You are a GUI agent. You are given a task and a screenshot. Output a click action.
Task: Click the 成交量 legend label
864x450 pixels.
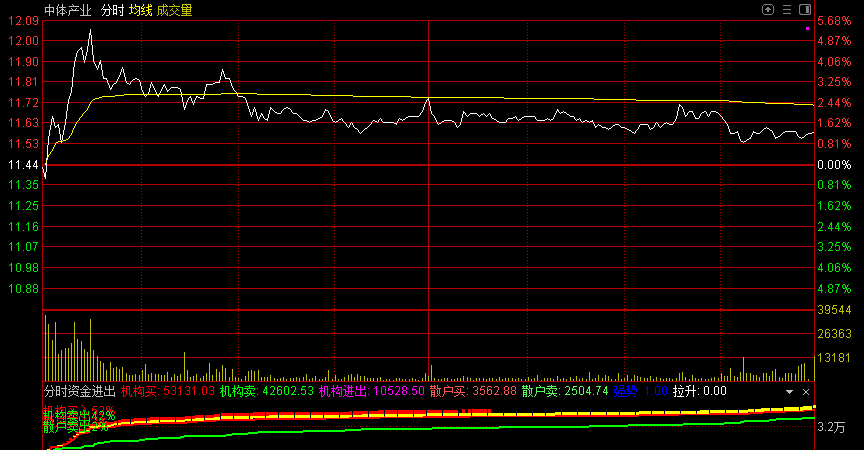pyautogui.click(x=175, y=10)
